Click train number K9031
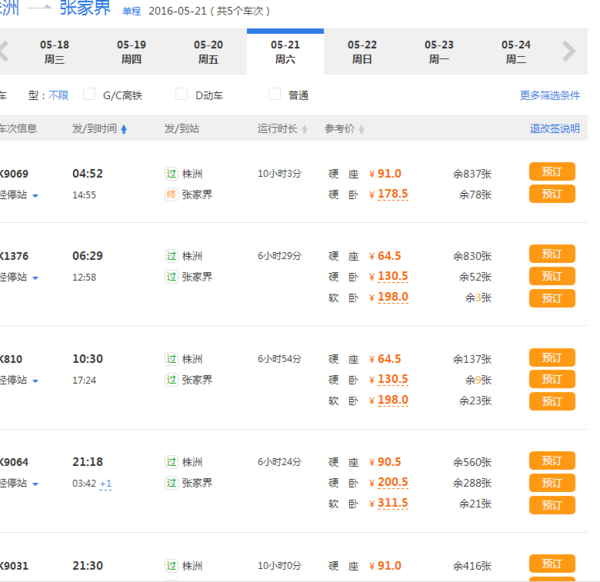The height and width of the screenshot is (582, 600). point(14,566)
